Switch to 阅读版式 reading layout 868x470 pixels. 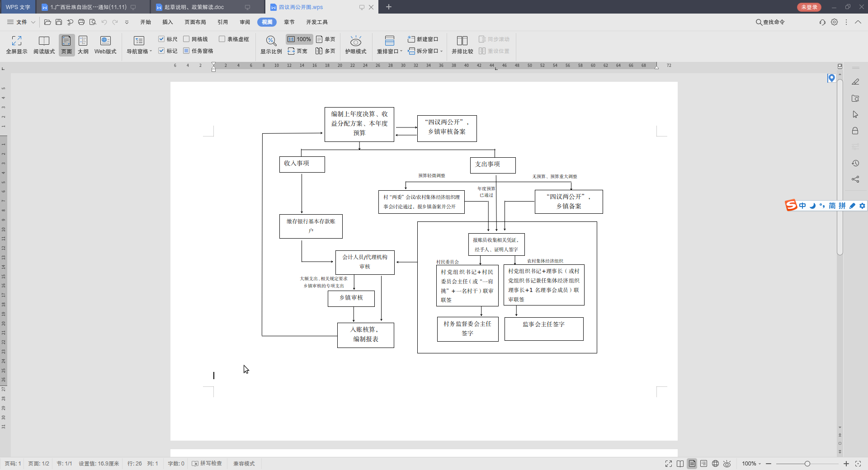[44, 41]
